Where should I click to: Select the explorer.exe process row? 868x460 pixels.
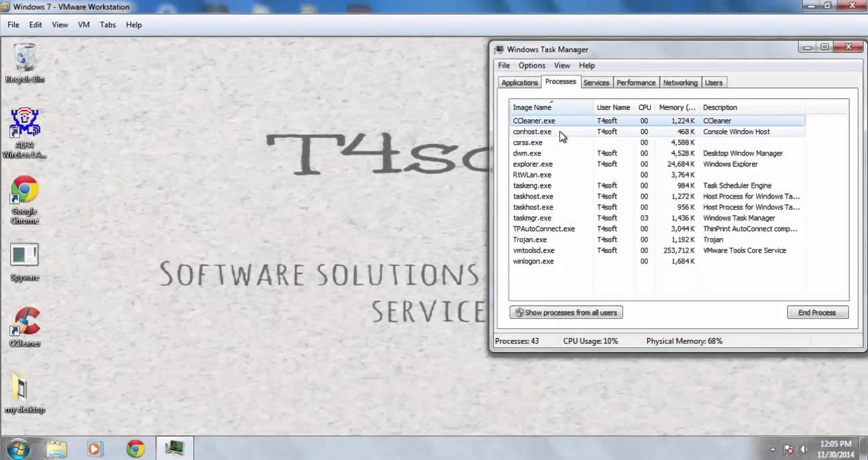pos(657,164)
